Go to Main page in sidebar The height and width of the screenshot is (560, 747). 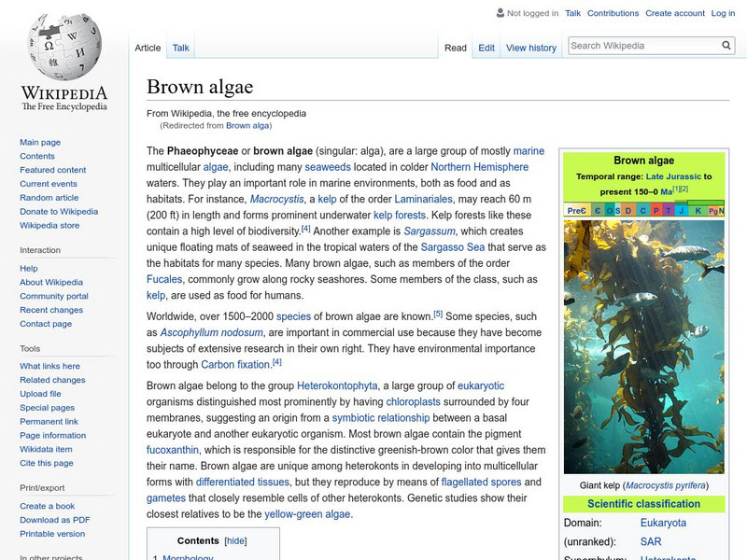[40, 143]
